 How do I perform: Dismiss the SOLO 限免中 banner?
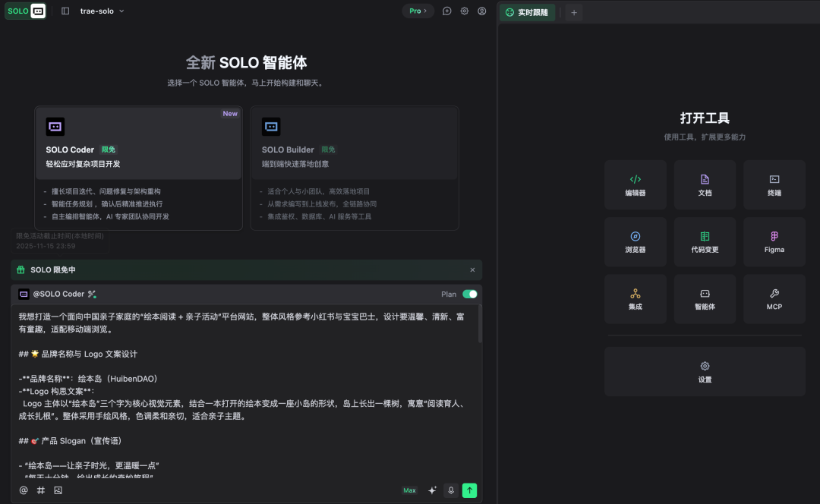tap(472, 269)
